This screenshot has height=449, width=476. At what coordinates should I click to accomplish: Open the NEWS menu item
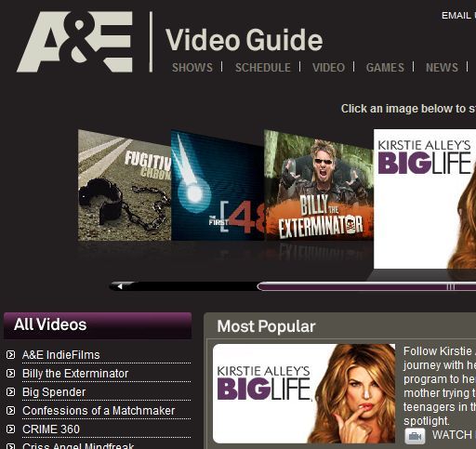[442, 67]
